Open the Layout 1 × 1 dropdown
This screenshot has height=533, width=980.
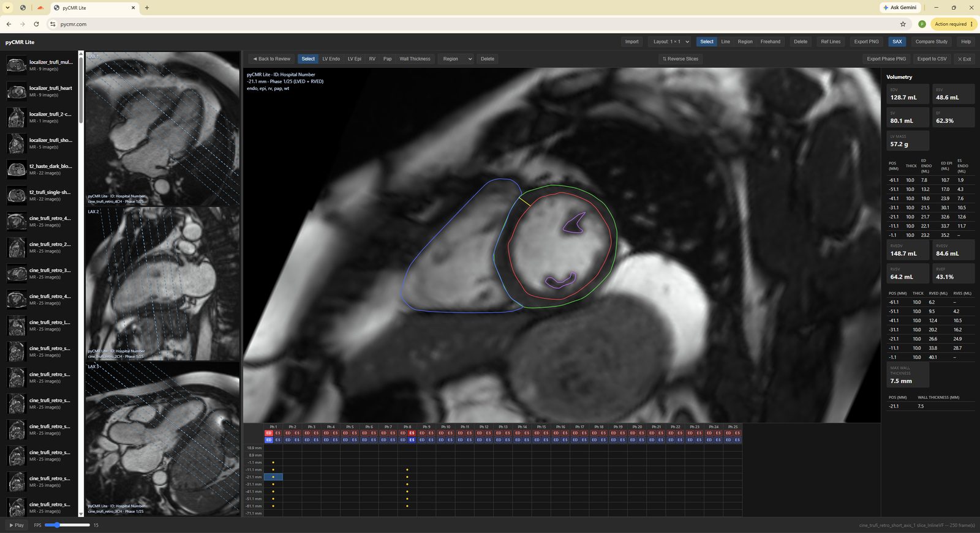coord(671,42)
